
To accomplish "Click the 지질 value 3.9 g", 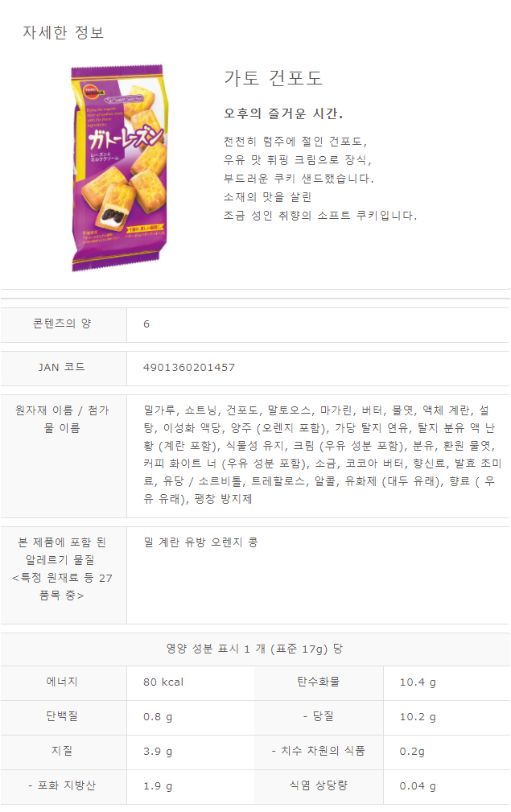I will [158, 752].
